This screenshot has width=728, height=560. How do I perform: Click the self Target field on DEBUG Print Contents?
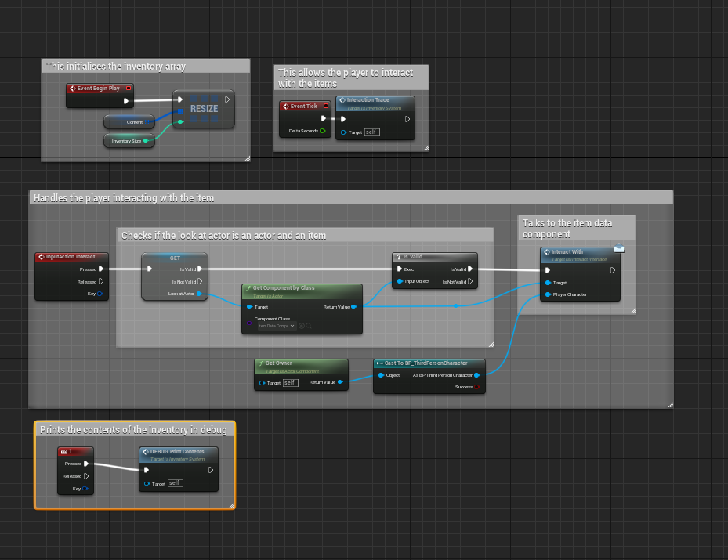(176, 483)
